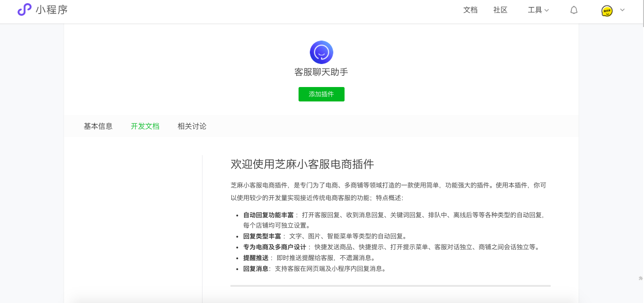The width and height of the screenshot is (644, 303).
Task: Select the 开发文档 tab
Action: pyautogui.click(x=145, y=126)
